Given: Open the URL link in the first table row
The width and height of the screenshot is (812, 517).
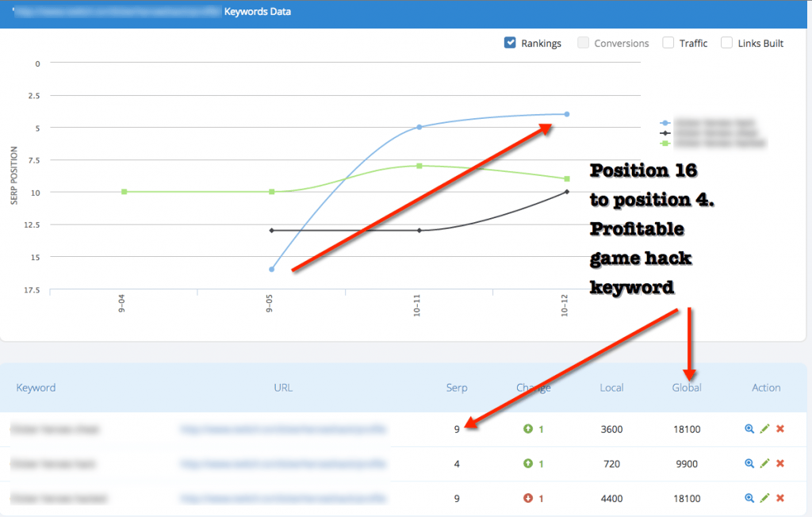Looking at the screenshot, I should tap(282, 429).
